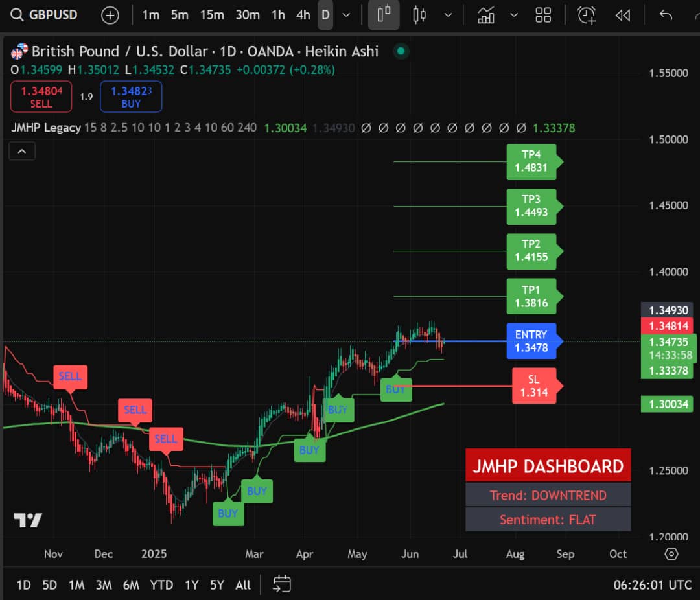Click the Sentiment: FLAT row
The width and height of the screenshot is (700, 600).
point(548,519)
